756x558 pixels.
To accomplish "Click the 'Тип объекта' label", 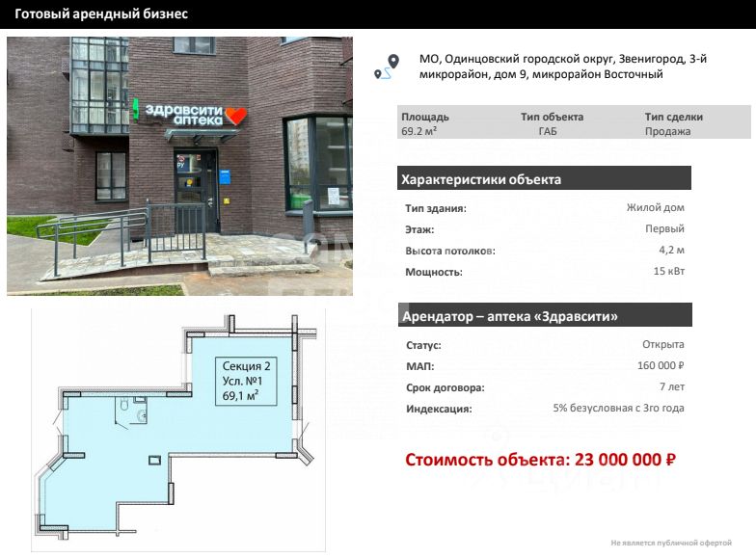I will pos(552,117).
